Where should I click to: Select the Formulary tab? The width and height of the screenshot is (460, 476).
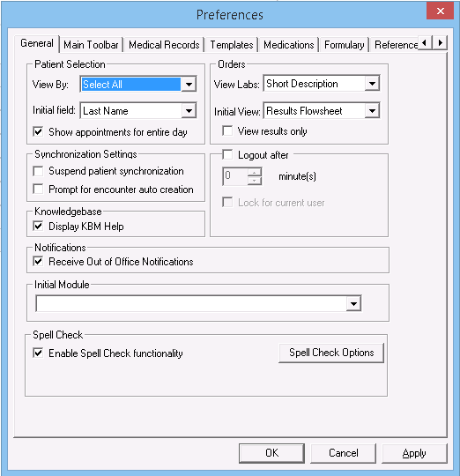[x=344, y=45]
